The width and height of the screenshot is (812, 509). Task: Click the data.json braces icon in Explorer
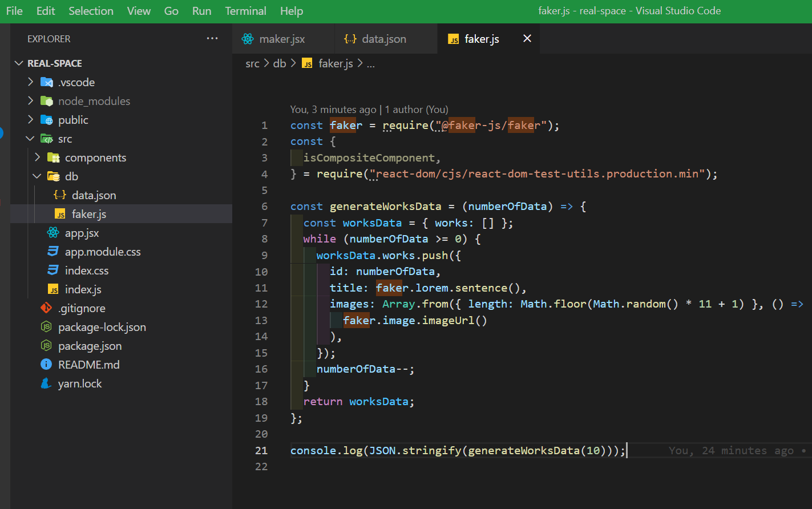60,195
